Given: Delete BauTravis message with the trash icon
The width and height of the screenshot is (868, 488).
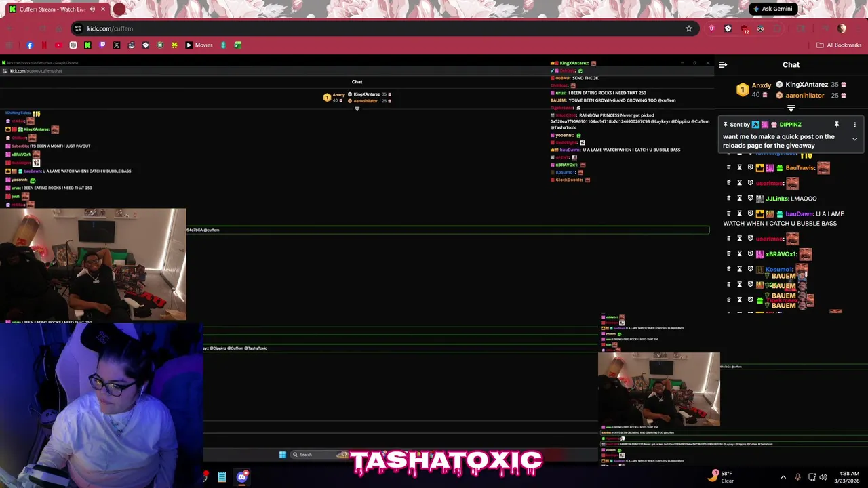Looking at the screenshot, I should pos(729,167).
